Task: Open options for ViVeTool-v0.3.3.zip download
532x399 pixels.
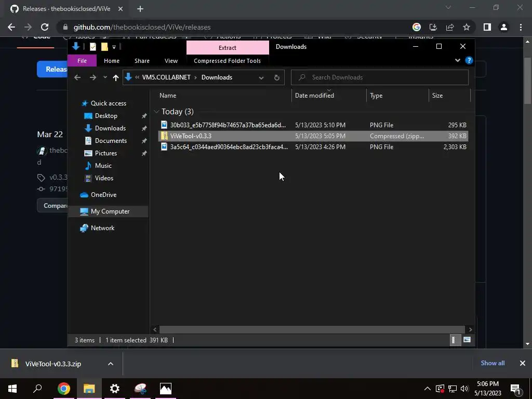Action: [x=111, y=364]
